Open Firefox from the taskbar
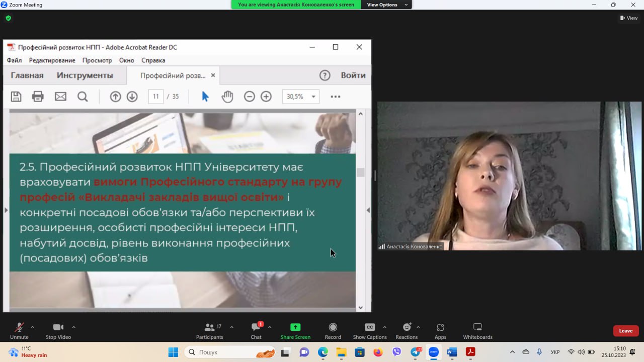This screenshot has height=362, width=644. (378, 352)
